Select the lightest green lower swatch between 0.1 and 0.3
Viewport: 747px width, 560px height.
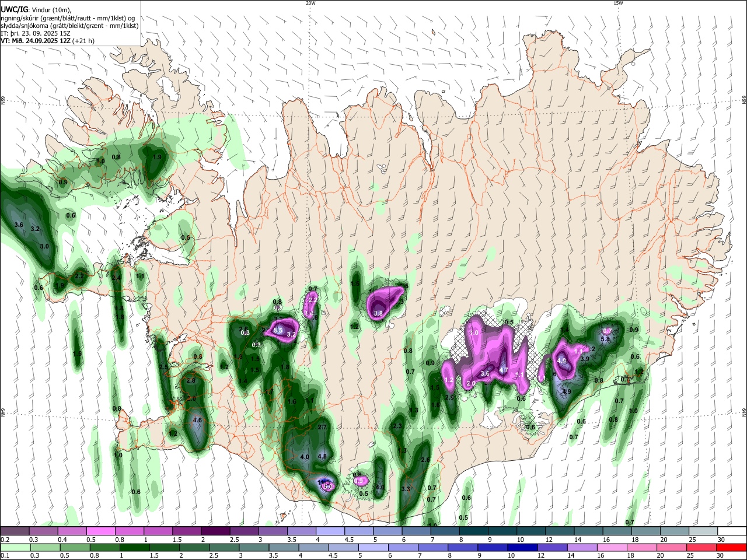tap(16, 547)
